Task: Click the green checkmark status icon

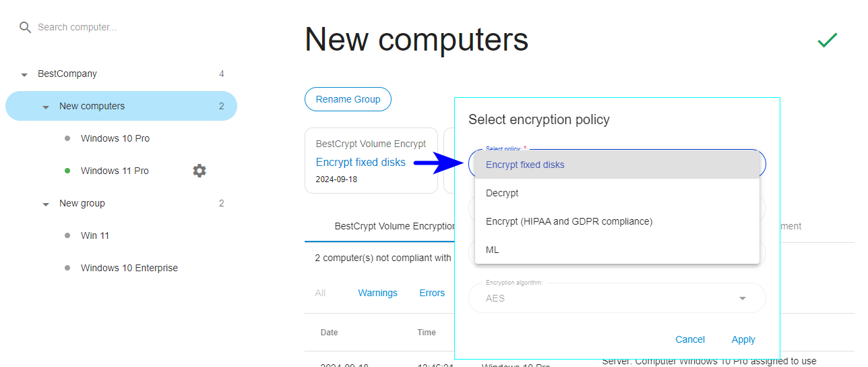Action: 827,40
